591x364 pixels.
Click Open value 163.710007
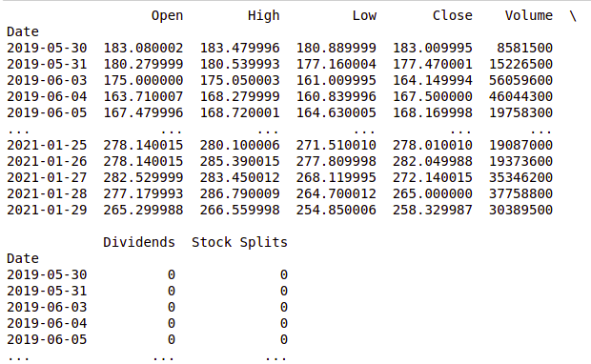[x=143, y=96]
